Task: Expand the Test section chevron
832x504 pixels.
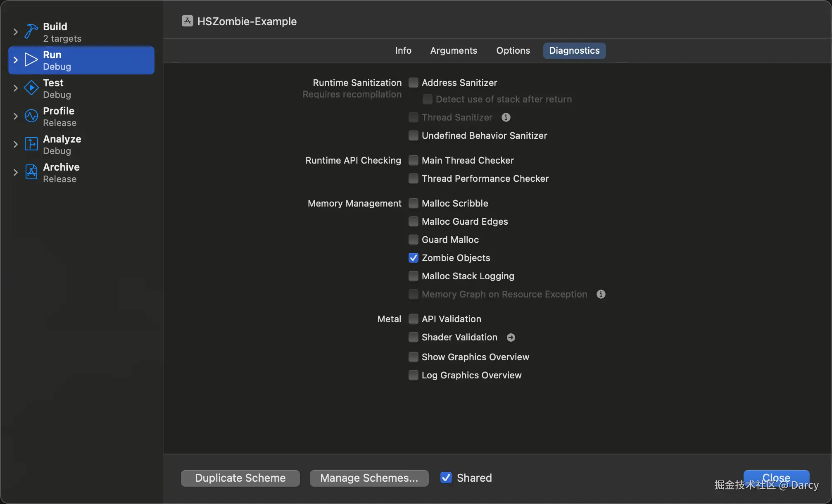Action: pyautogui.click(x=15, y=88)
